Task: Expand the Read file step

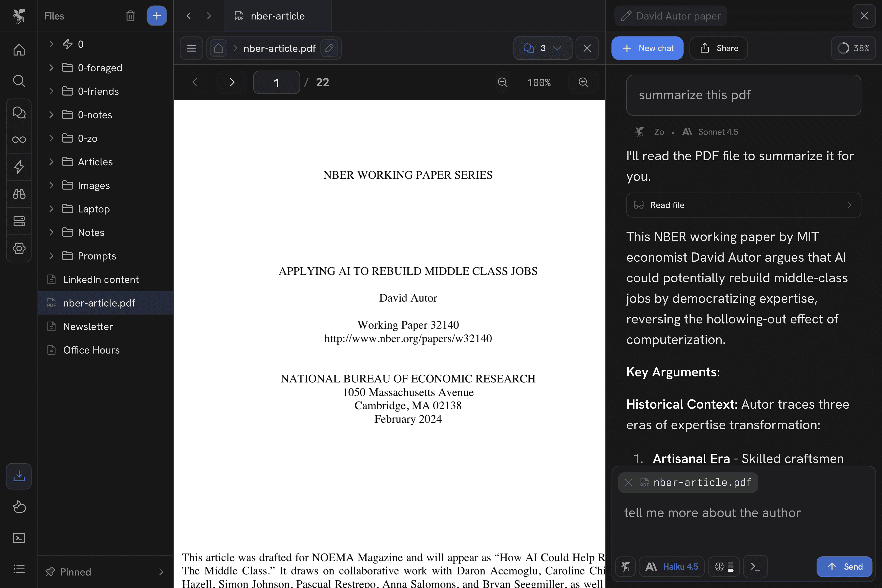Action: pos(743,205)
